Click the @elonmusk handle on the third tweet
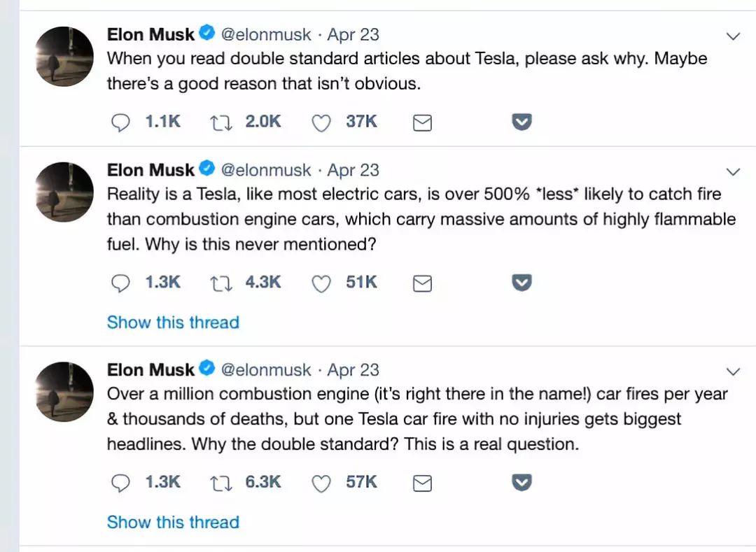The image size is (756, 552). tap(266, 369)
